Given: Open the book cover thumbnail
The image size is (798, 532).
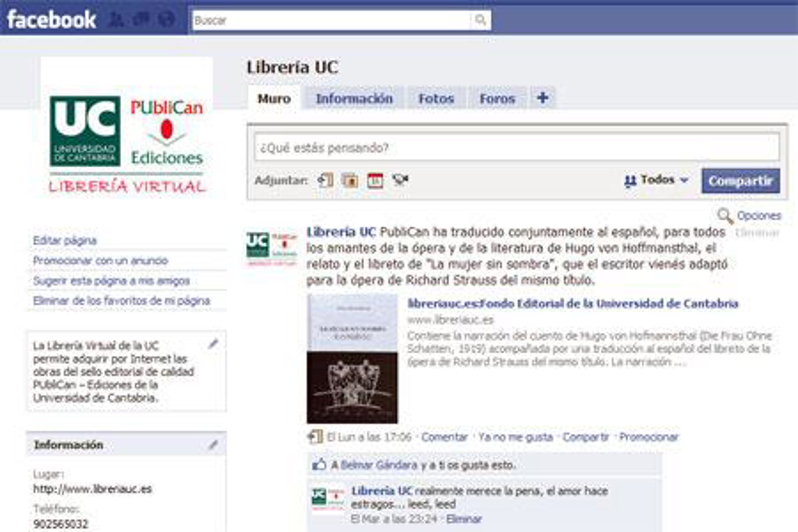Looking at the screenshot, I should 352,358.
